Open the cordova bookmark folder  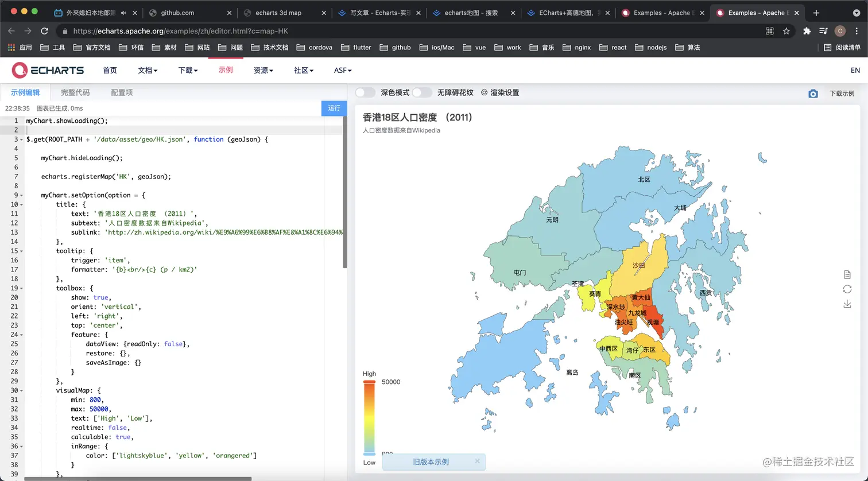315,48
